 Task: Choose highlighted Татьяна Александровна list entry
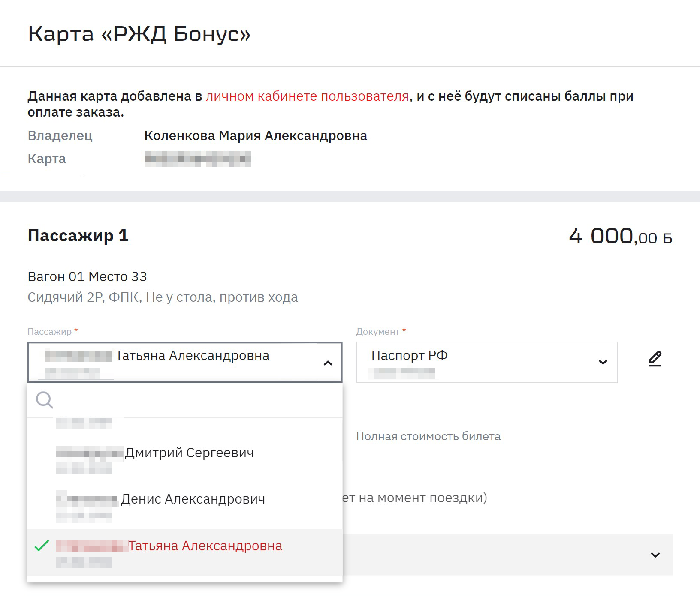[x=185, y=552]
